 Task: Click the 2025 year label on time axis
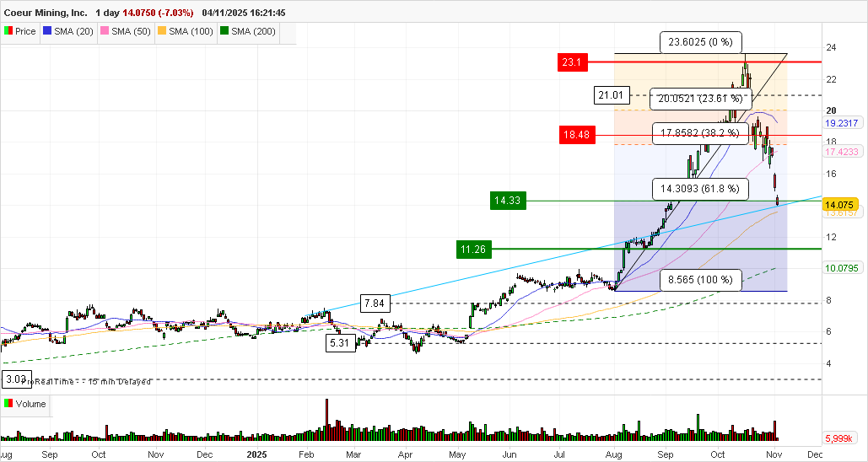pos(256,454)
